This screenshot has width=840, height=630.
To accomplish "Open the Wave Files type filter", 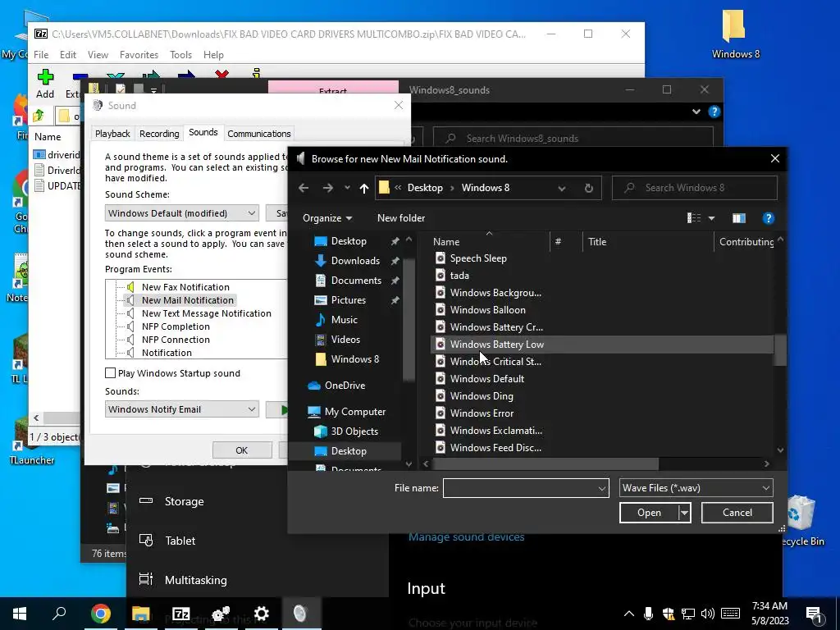I will point(696,488).
